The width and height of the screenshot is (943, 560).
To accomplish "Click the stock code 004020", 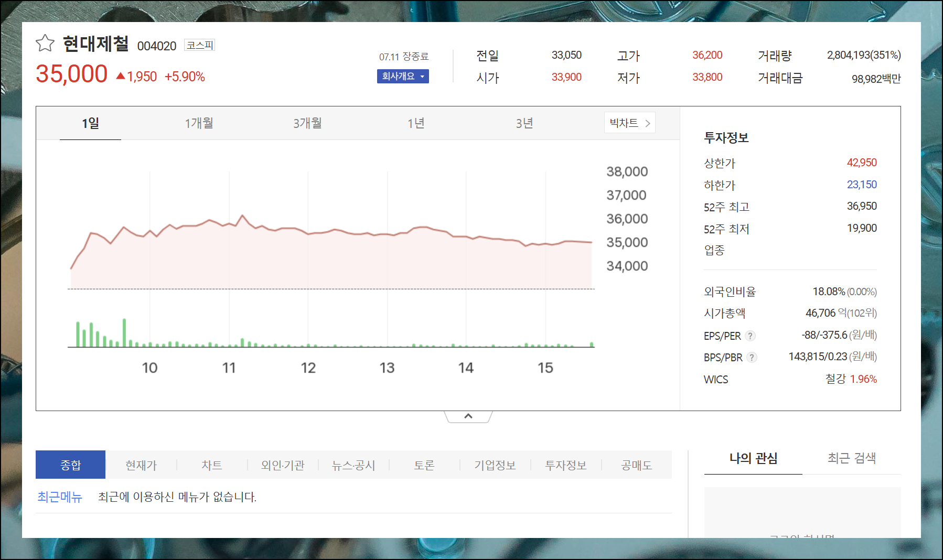I will 157,46.
